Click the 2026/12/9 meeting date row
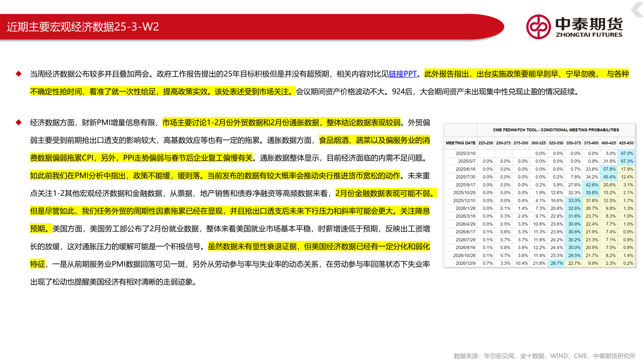Viewport: 644px width, 362px height. point(465,263)
